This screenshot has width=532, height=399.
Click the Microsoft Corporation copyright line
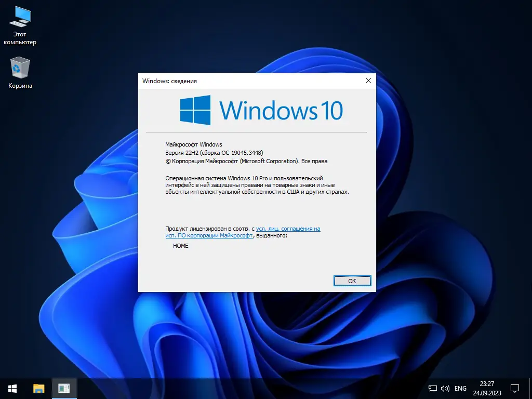pyautogui.click(x=246, y=161)
